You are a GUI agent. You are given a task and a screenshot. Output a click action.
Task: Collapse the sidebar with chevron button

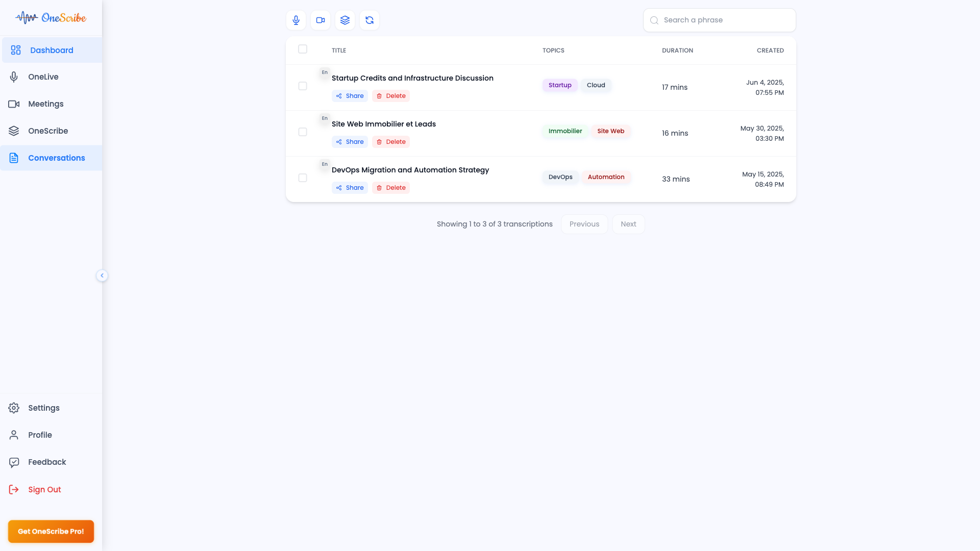(x=102, y=275)
